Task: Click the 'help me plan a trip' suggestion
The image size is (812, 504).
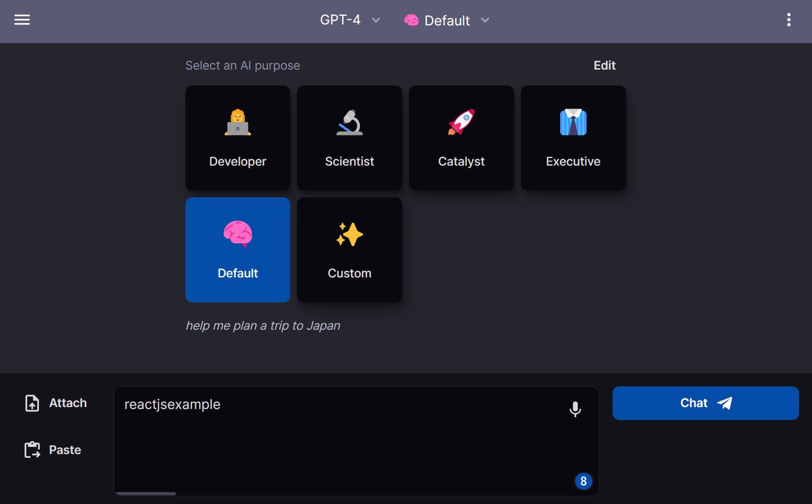Action: [x=262, y=326]
